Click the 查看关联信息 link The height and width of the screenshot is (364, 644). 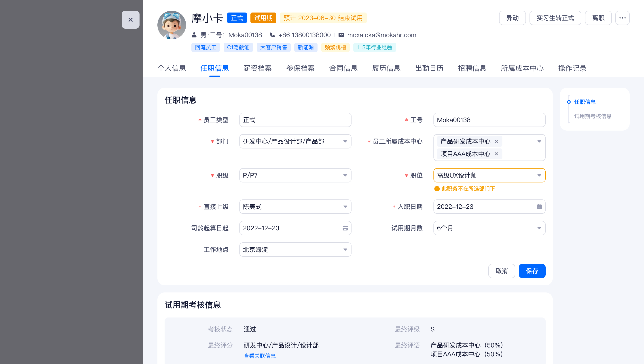(259, 356)
